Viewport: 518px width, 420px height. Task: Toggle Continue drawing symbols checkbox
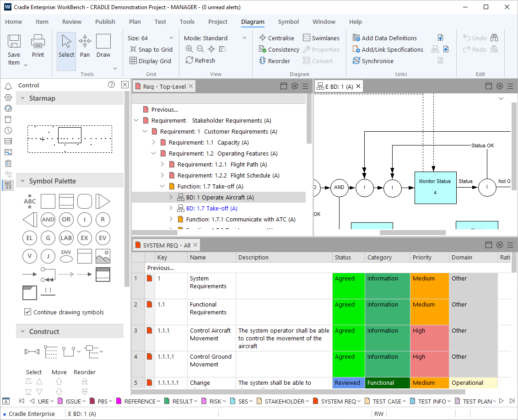pos(28,312)
